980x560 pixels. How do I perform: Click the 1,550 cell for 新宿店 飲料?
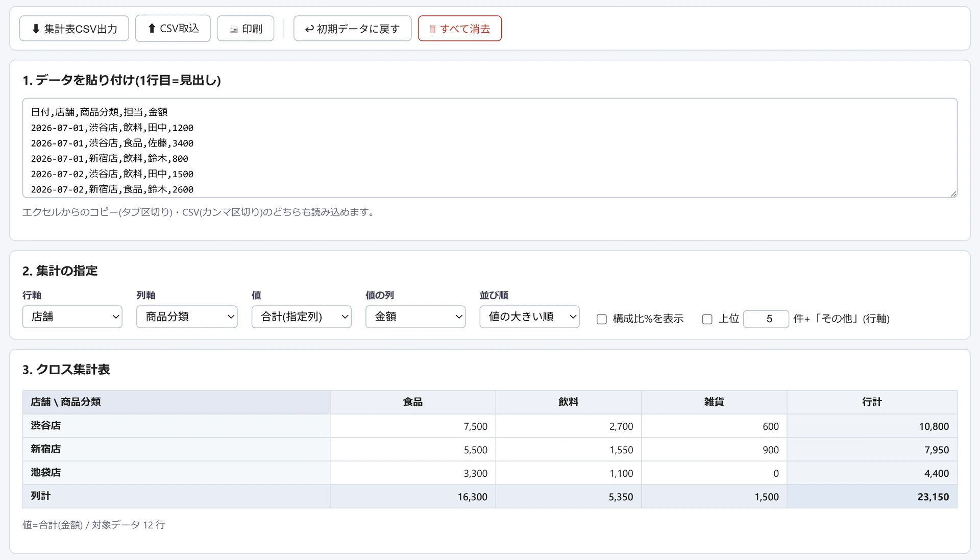click(569, 449)
